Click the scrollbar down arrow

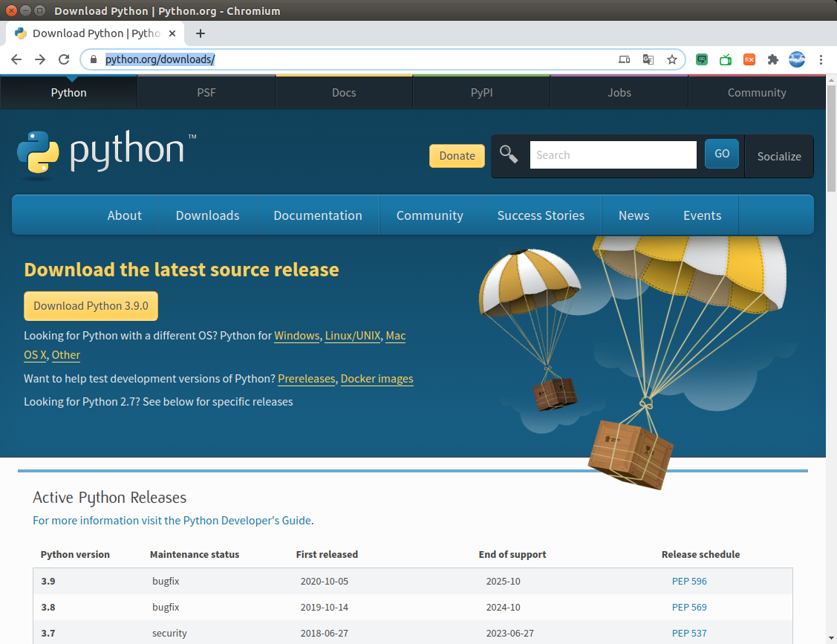coord(831,638)
